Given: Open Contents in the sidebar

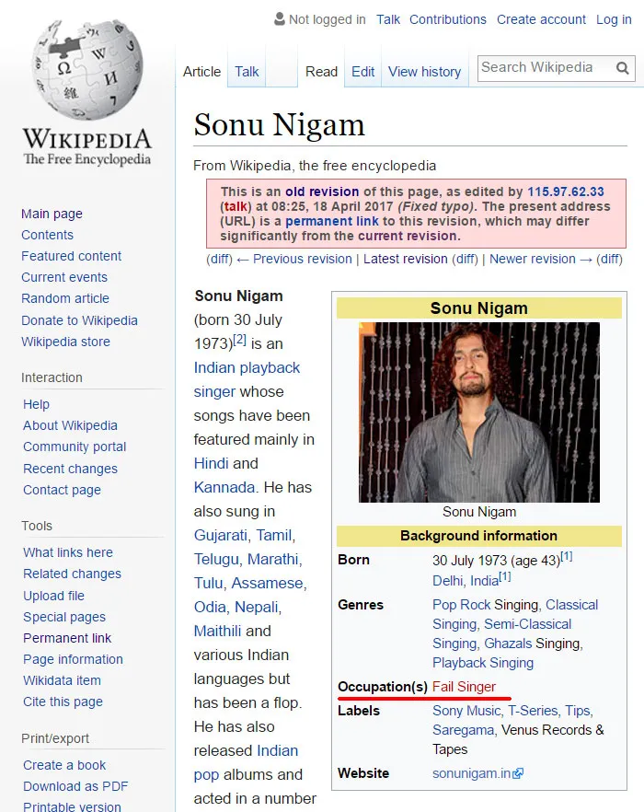Looking at the screenshot, I should (47, 235).
